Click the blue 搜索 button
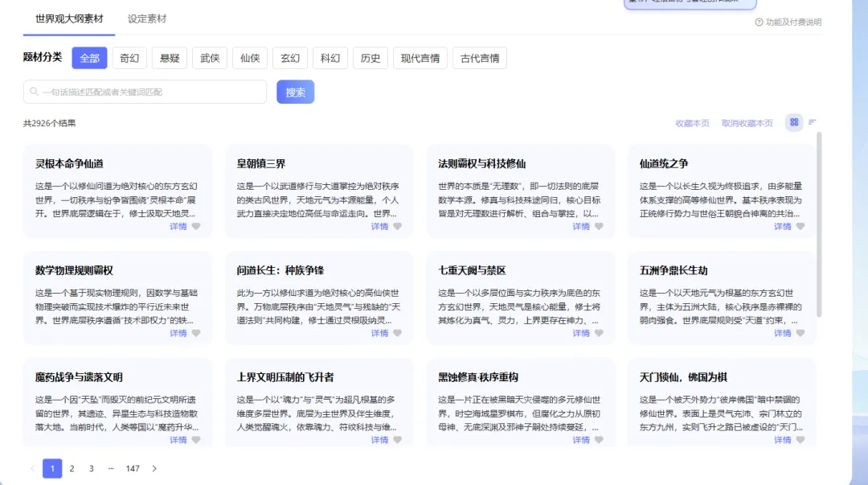The image size is (868, 485). pos(296,92)
